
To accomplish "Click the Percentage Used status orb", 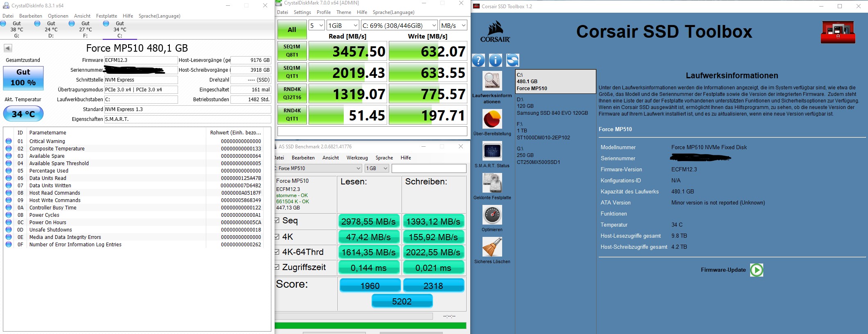I will point(9,171).
